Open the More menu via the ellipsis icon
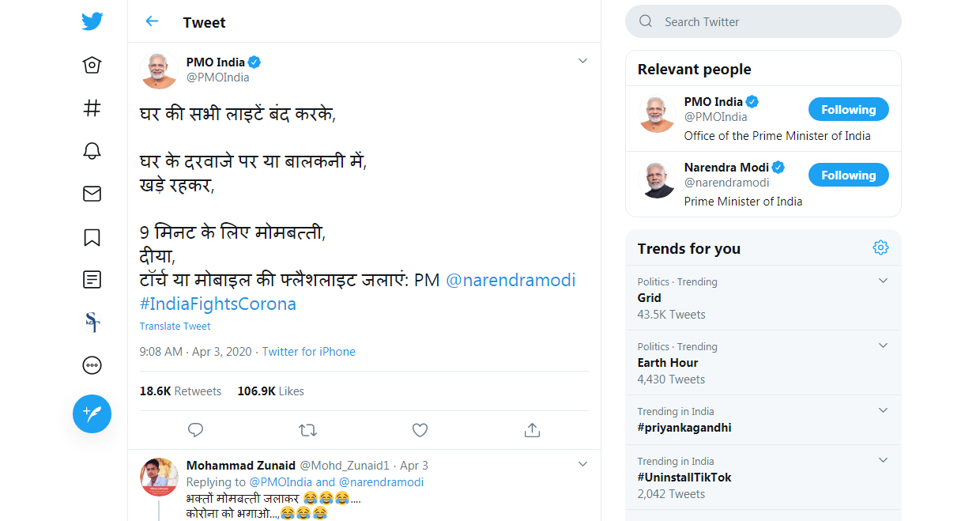980x521 pixels. pyautogui.click(x=92, y=365)
